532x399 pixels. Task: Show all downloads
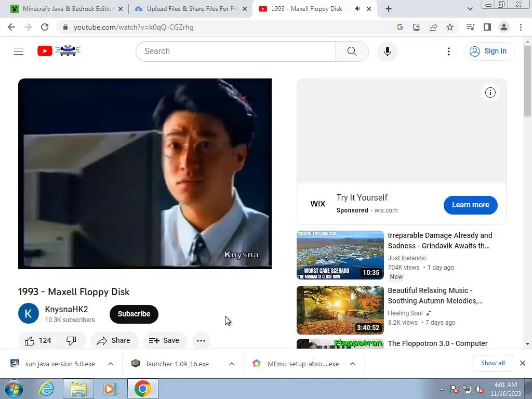coord(493,363)
